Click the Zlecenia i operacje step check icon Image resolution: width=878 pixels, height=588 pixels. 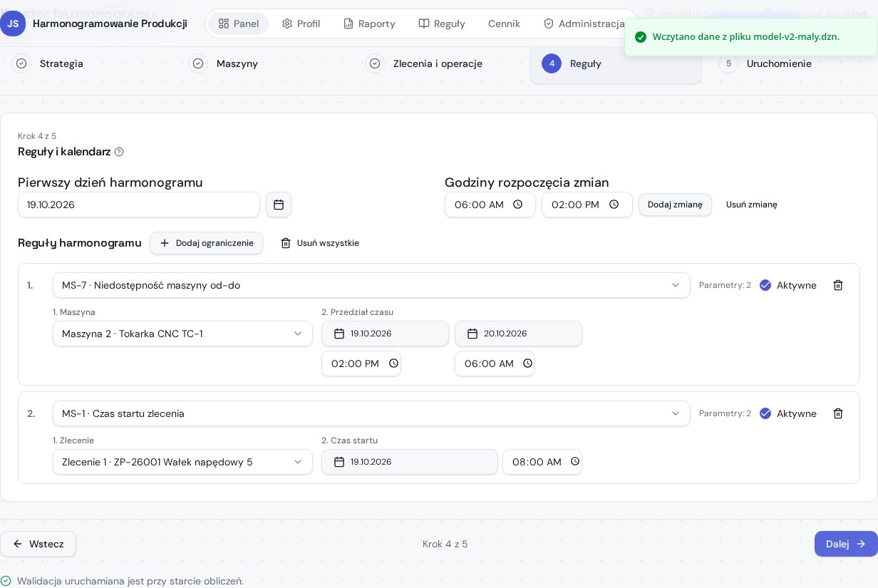375,63
